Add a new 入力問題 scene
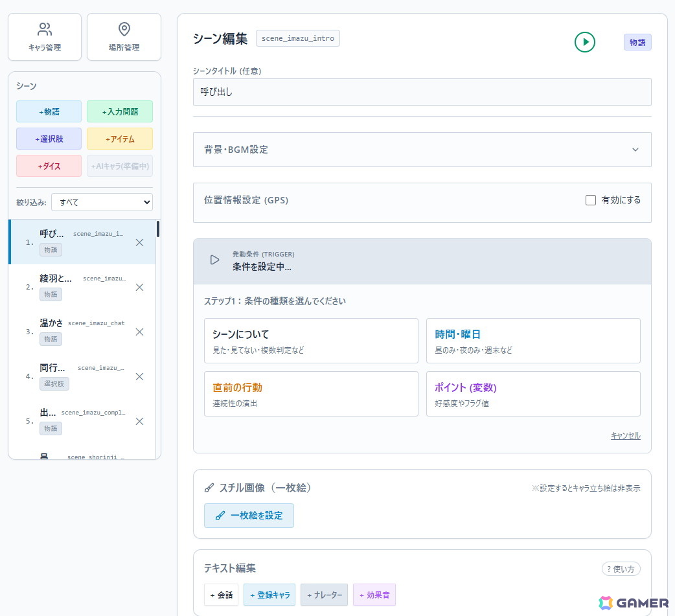This screenshot has width=675, height=616. tap(120, 112)
